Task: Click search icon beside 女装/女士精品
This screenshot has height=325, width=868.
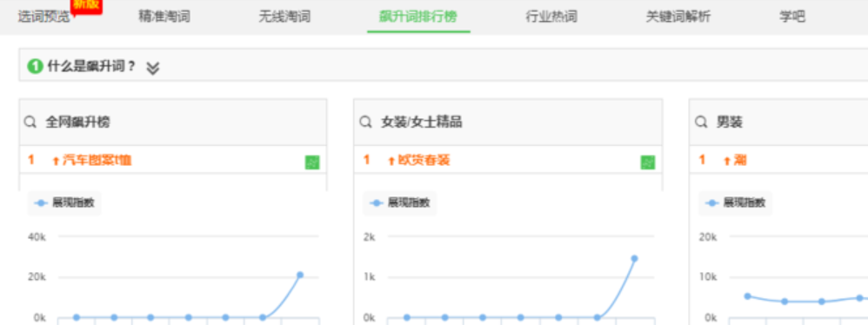Action: (x=365, y=123)
